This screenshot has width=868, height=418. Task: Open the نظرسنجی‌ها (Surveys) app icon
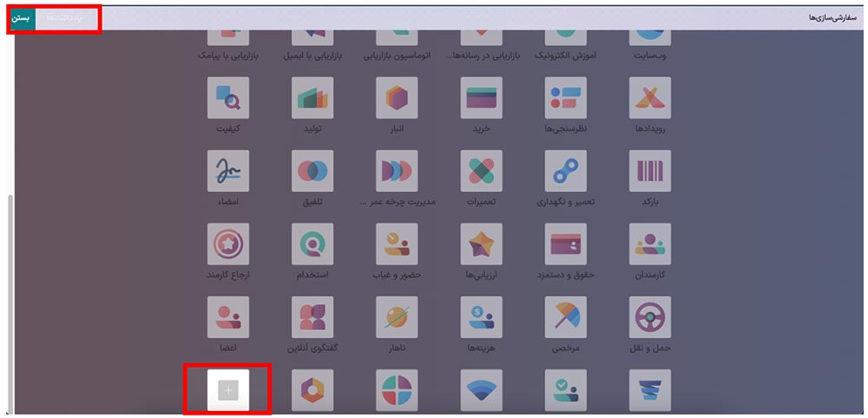coord(566,98)
